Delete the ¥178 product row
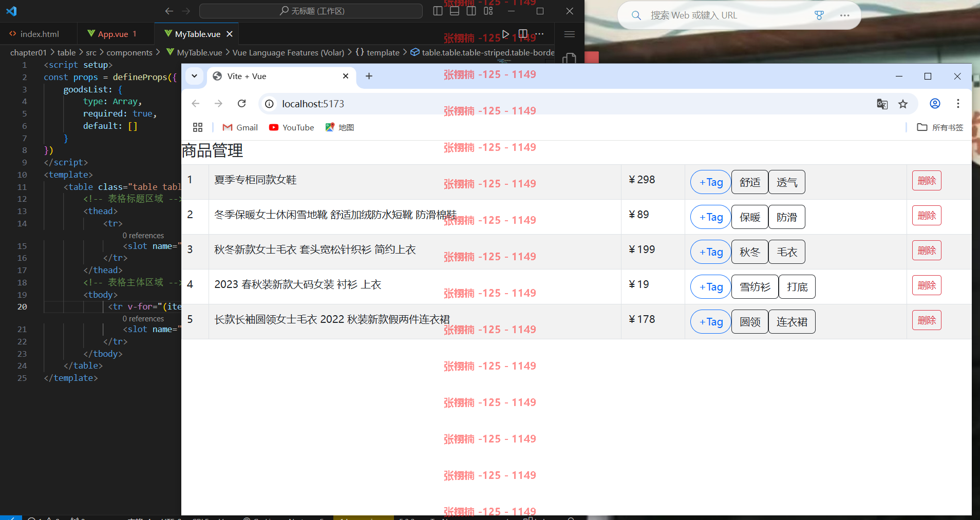The width and height of the screenshot is (980, 520). [x=927, y=320]
